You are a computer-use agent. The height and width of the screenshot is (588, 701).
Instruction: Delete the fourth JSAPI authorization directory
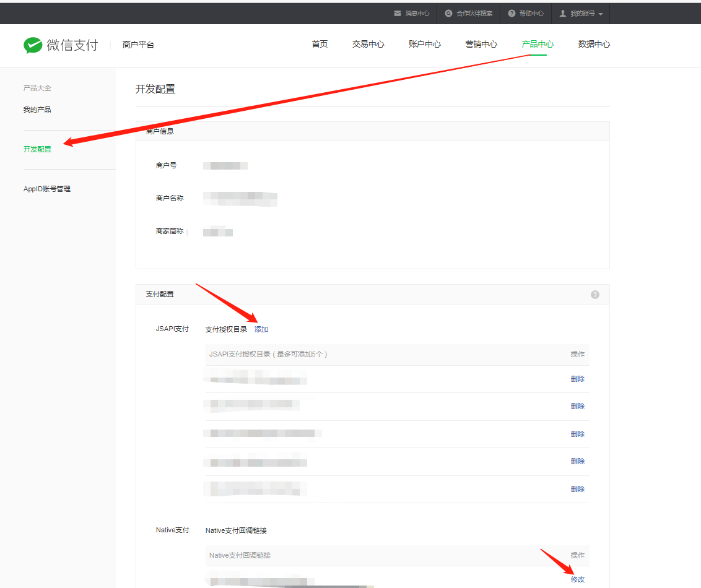(578, 461)
